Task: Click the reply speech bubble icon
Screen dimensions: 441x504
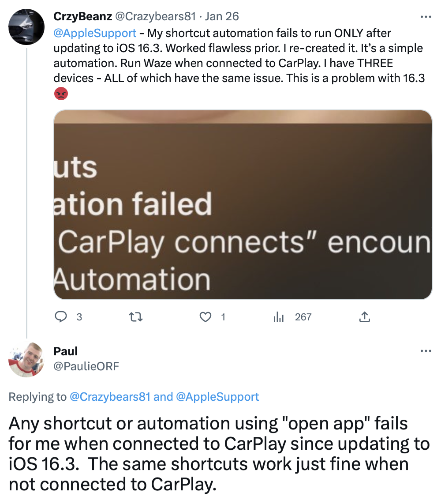Action: click(61, 317)
